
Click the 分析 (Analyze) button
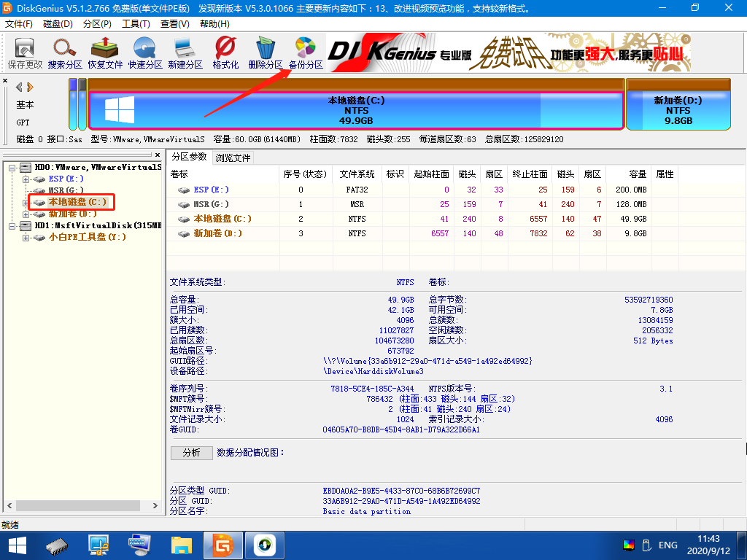point(190,453)
